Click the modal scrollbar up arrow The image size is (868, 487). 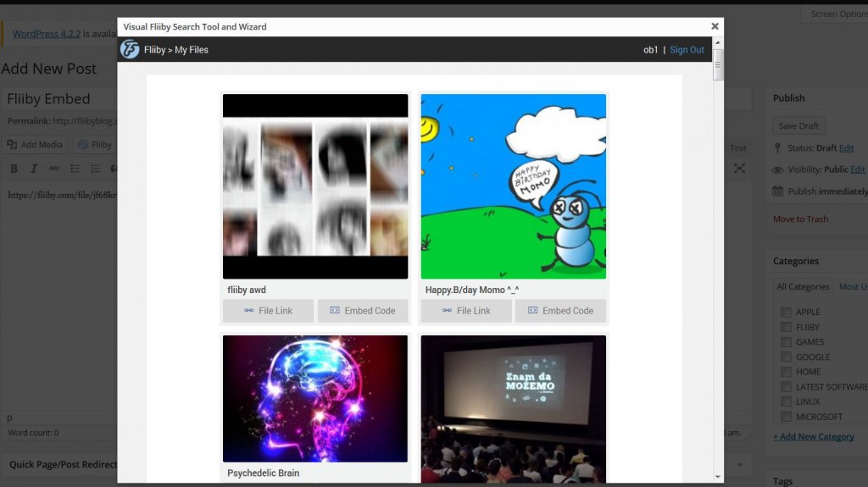718,42
